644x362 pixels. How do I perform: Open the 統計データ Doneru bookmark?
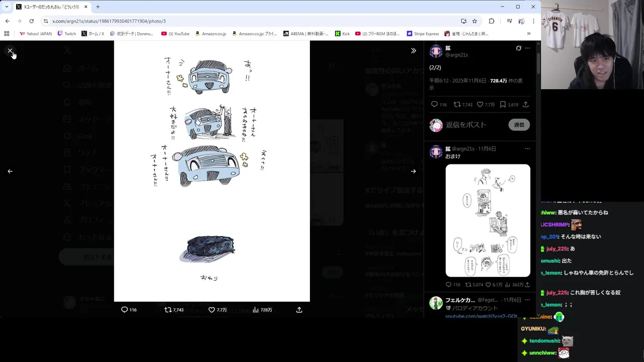click(131, 34)
